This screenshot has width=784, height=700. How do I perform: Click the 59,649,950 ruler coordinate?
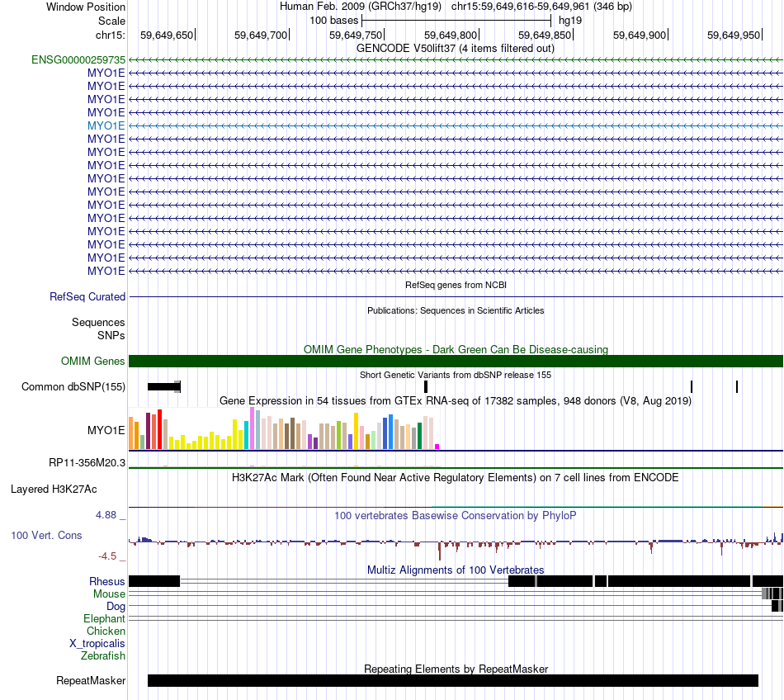click(x=734, y=35)
